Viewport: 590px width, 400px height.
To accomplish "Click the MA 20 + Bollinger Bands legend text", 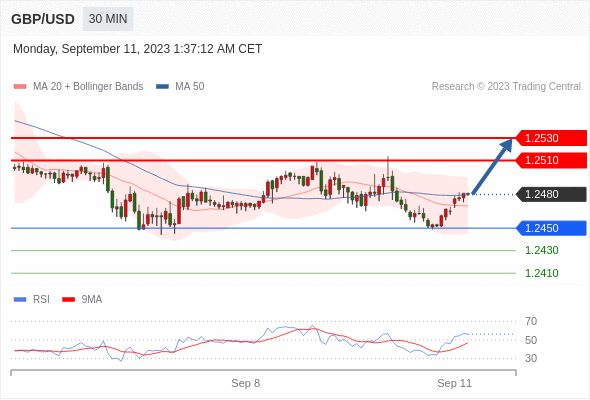I will point(88,87).
